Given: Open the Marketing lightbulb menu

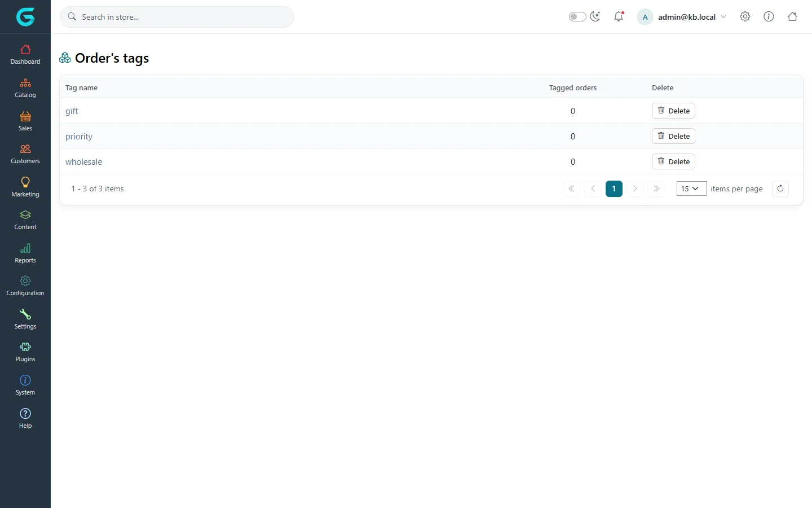Looking at the screenshot, I should (x=25, y=187).
